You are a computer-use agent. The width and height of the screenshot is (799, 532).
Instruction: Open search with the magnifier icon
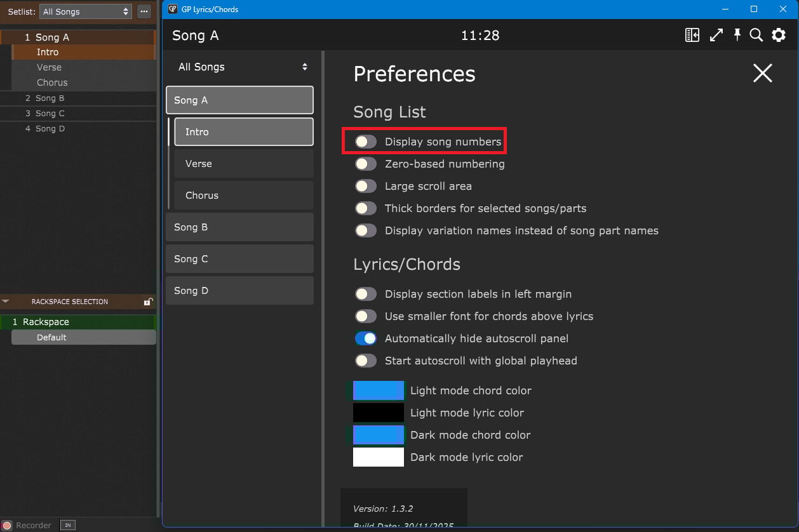pyautogui.click(x=756, y=36)
